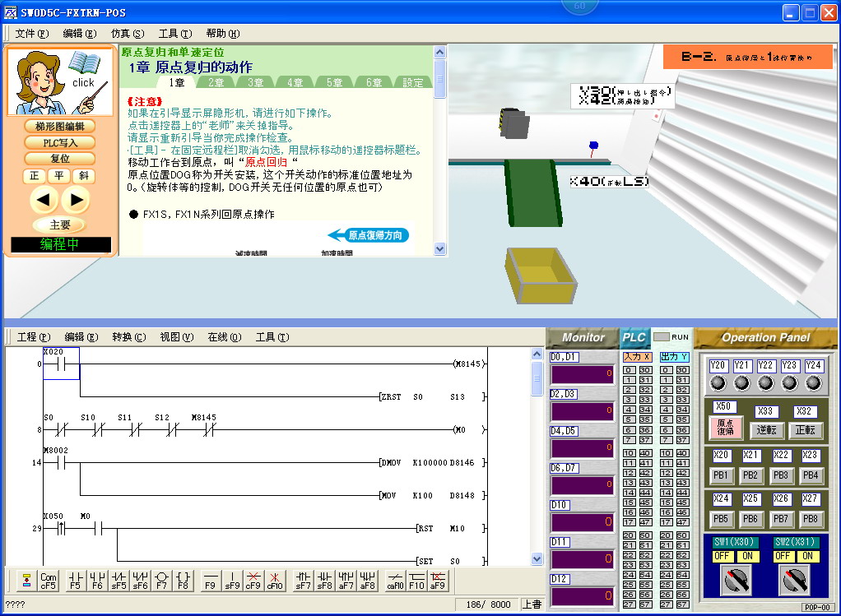
Task: Click the F5 normally-open contact icon
Action: coord(75,581)
